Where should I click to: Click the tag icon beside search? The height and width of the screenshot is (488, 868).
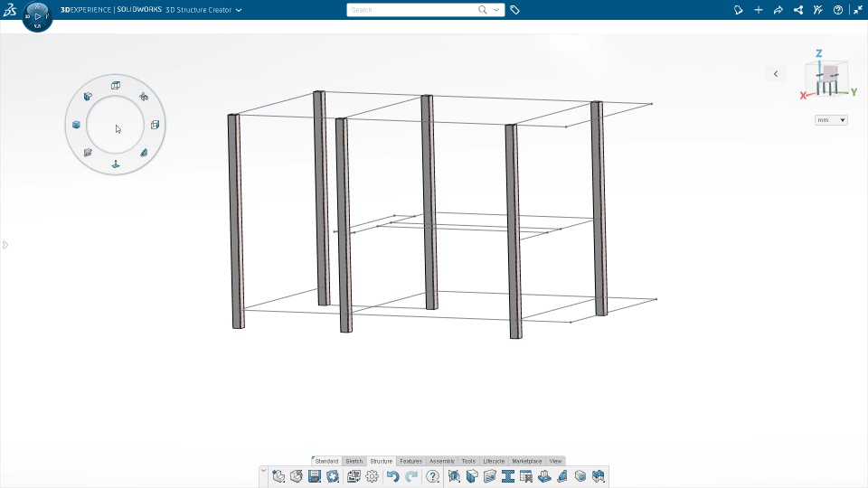click(x=514, y=10)
